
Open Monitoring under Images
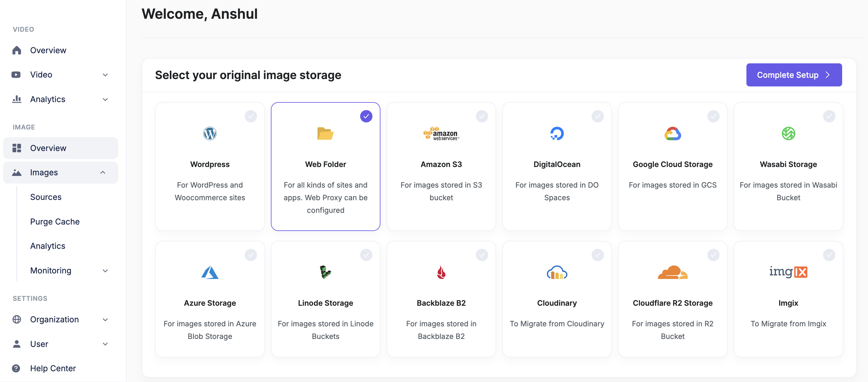pos(50,271)
